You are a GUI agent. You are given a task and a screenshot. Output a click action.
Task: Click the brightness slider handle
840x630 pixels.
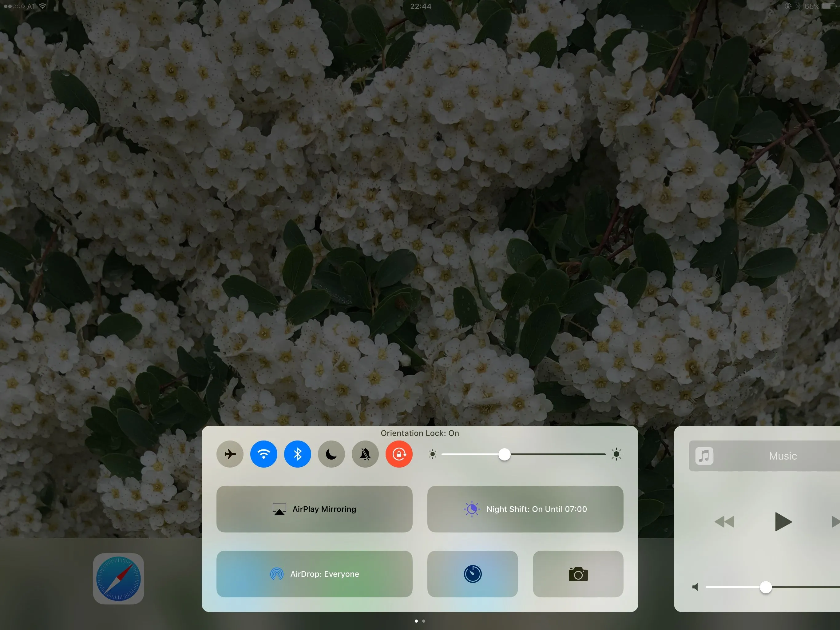504,454
